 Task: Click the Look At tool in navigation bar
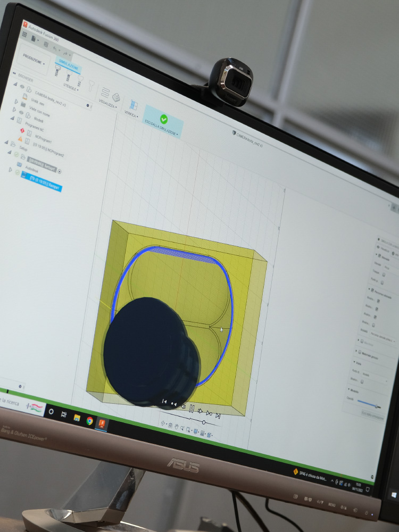pos(170,425)
